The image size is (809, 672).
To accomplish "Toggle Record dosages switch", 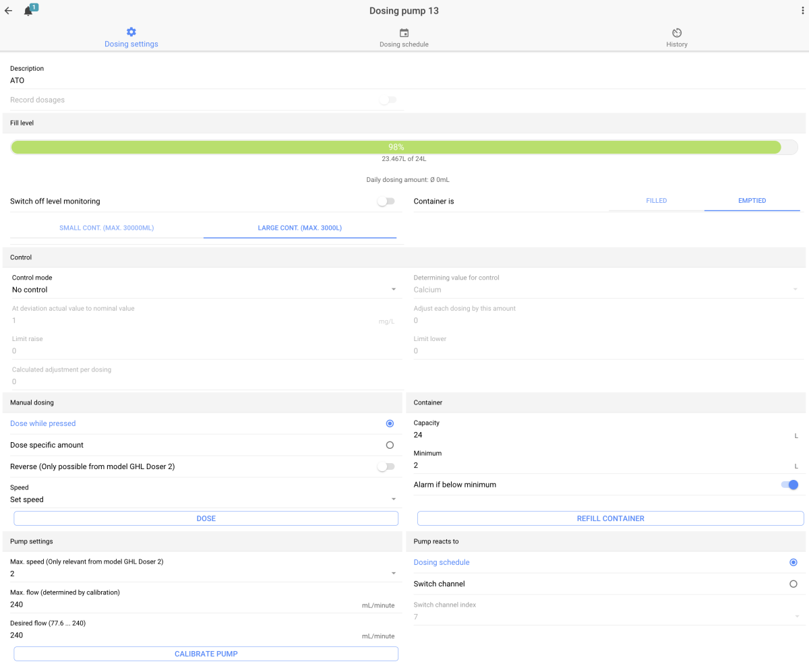I will coord(387,100).
